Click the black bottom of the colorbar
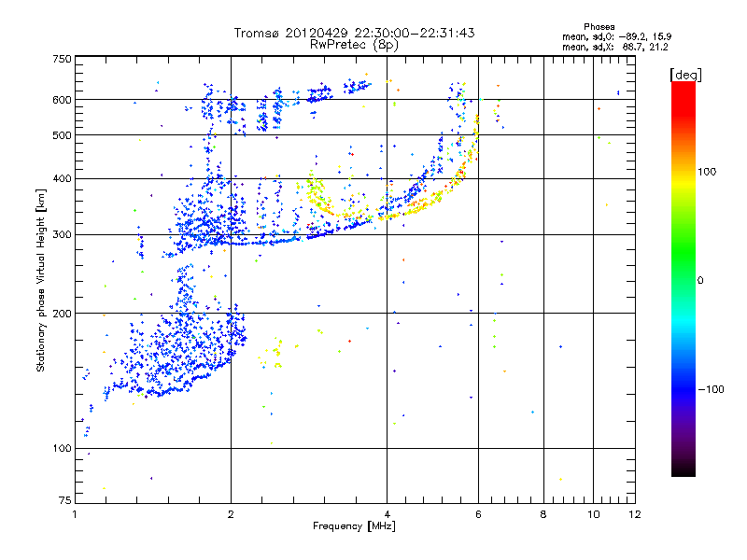 684,469
